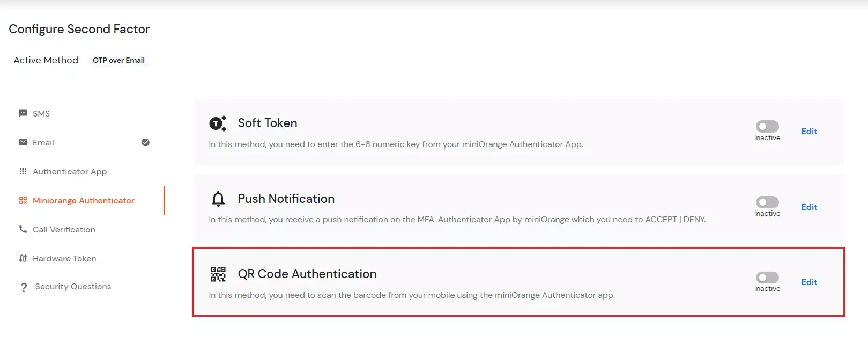Click Edit beside Push Notification
868x342 pixels.
[809, 207]
